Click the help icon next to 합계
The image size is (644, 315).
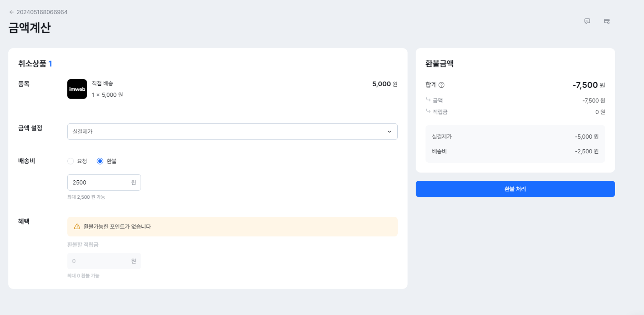tap(441, 85)
